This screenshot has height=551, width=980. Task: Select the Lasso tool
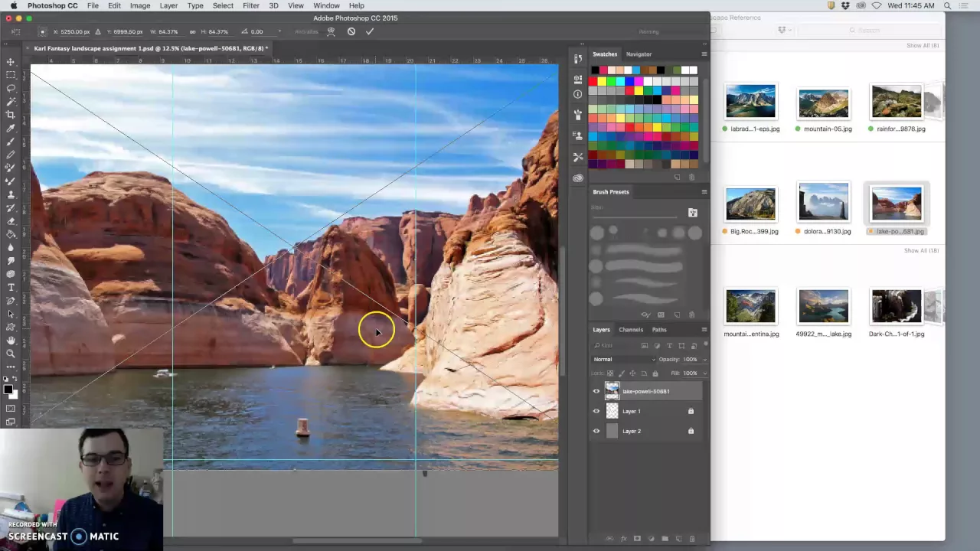11,88
